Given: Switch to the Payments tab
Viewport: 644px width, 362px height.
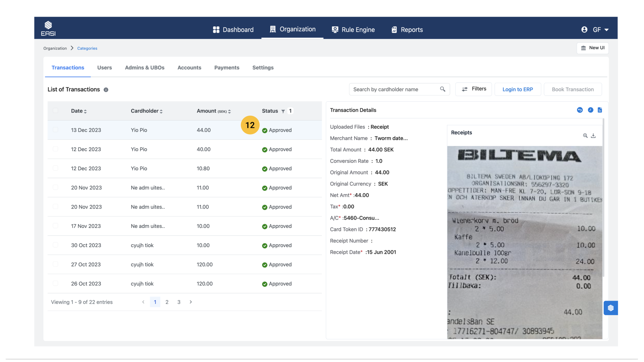Looking at the screenshot, I should pos(227,68).
